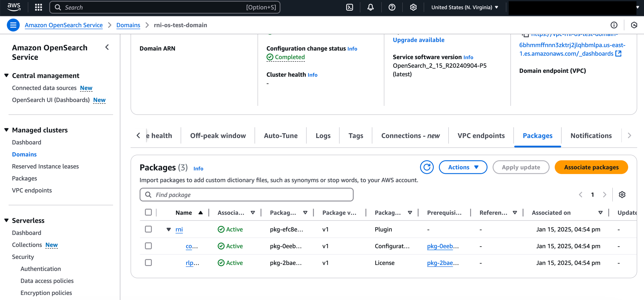Go to next page of packages

tap(605, 195)
